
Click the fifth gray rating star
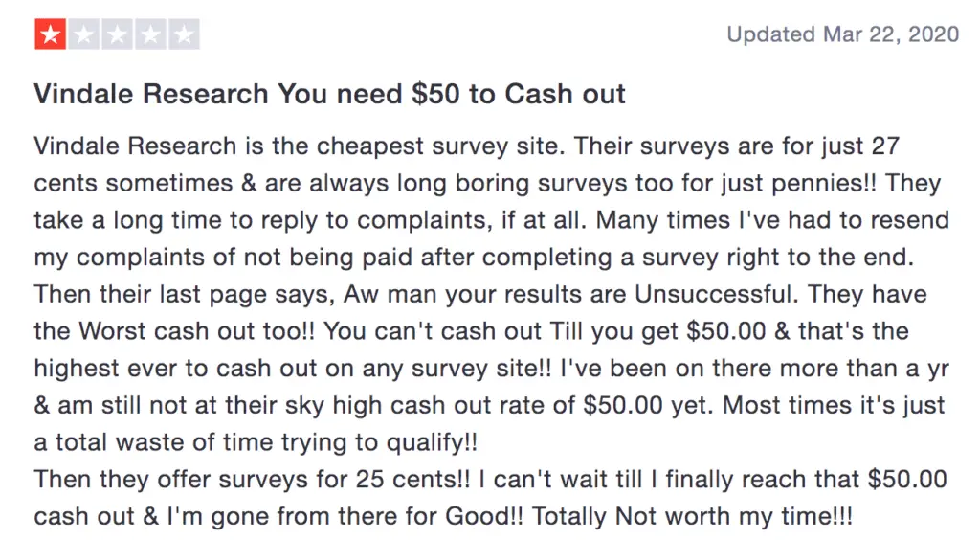coord(184,34)
